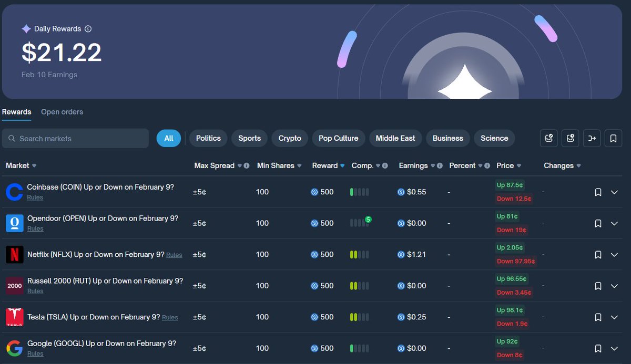Select the All category filter

click(x=169, y=139)
